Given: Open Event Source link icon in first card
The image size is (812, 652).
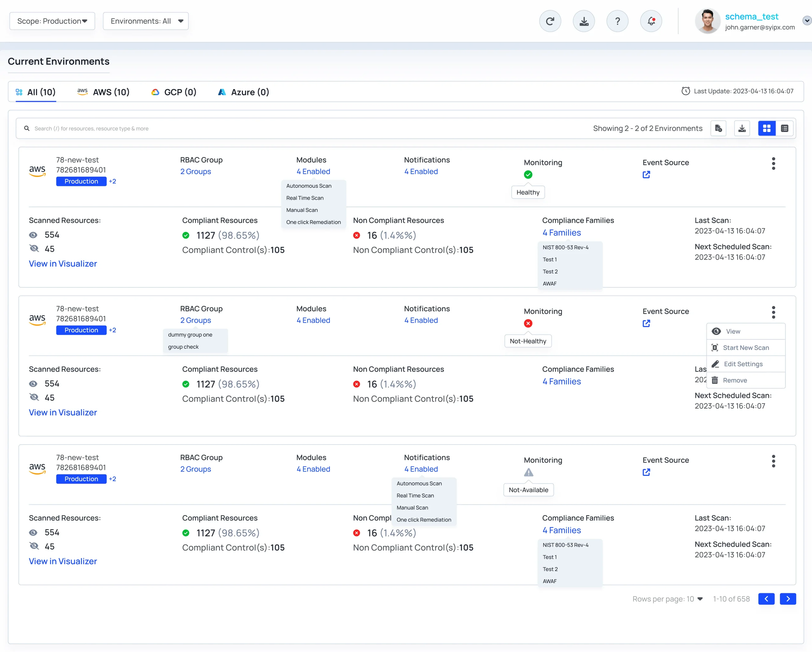Looking at the screenshot, I should coord(646,175).
